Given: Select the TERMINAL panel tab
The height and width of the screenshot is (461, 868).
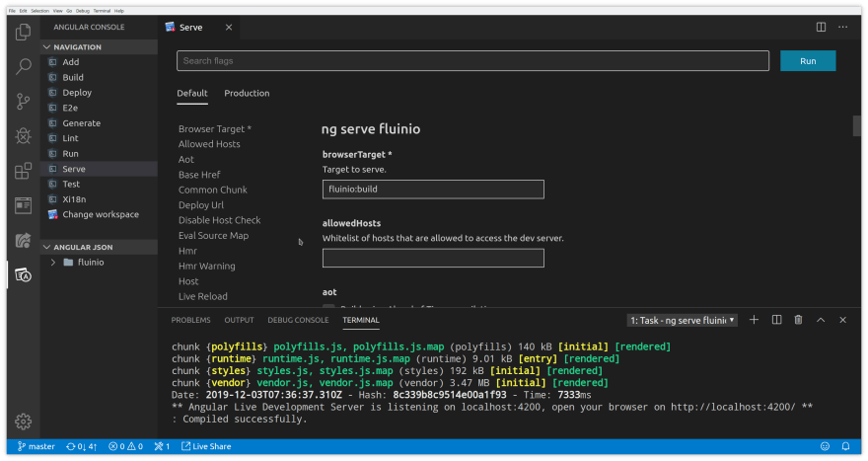Looking at the screenshot, I should pyautogui.click(x=361, y=320).
